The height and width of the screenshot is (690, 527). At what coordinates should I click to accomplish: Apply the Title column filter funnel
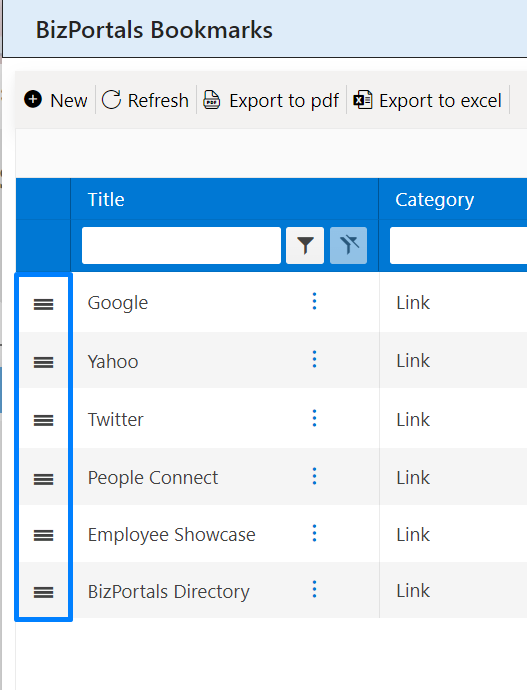(305, 246)
